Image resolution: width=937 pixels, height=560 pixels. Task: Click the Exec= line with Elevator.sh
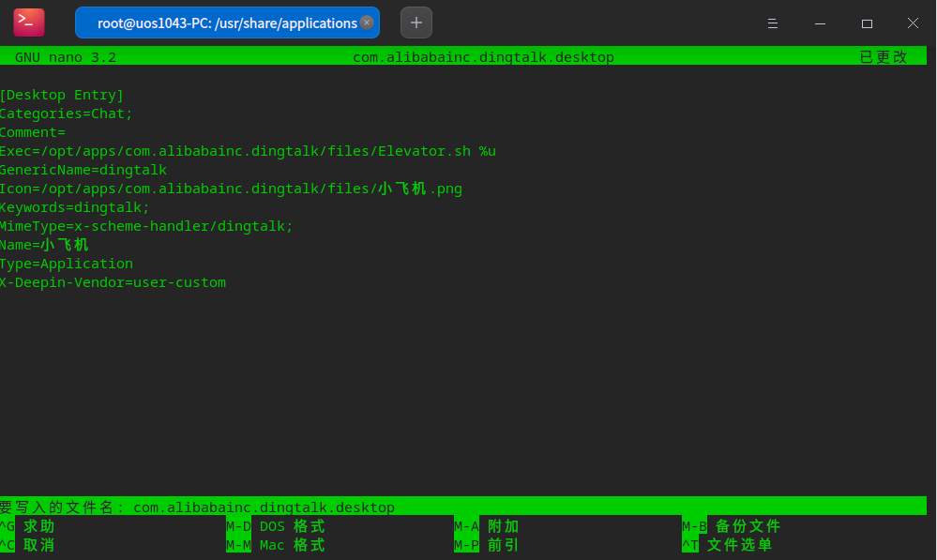point(248,151)
